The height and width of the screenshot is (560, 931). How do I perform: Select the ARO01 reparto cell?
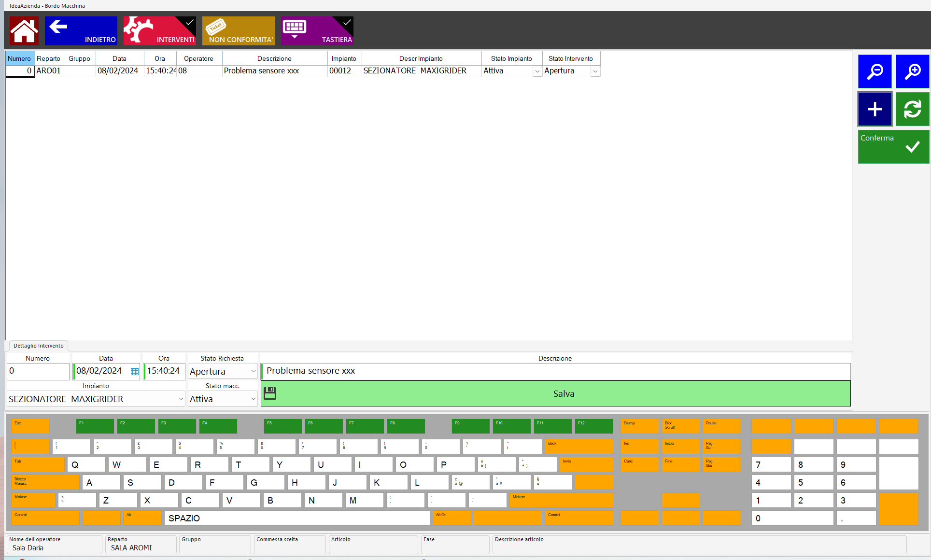pos(49,71)
